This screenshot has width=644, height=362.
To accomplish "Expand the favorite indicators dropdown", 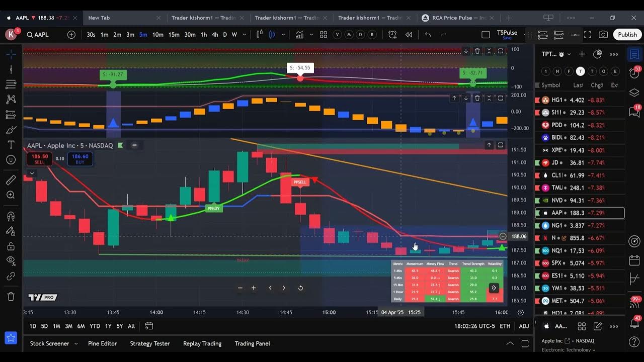I will tap(311, 35).
